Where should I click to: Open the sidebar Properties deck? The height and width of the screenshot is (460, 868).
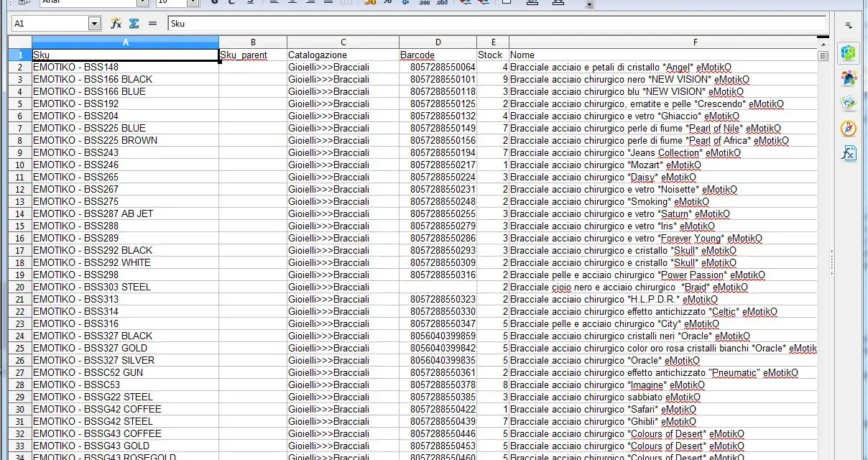pyautogui.click(x=849, y=52)
